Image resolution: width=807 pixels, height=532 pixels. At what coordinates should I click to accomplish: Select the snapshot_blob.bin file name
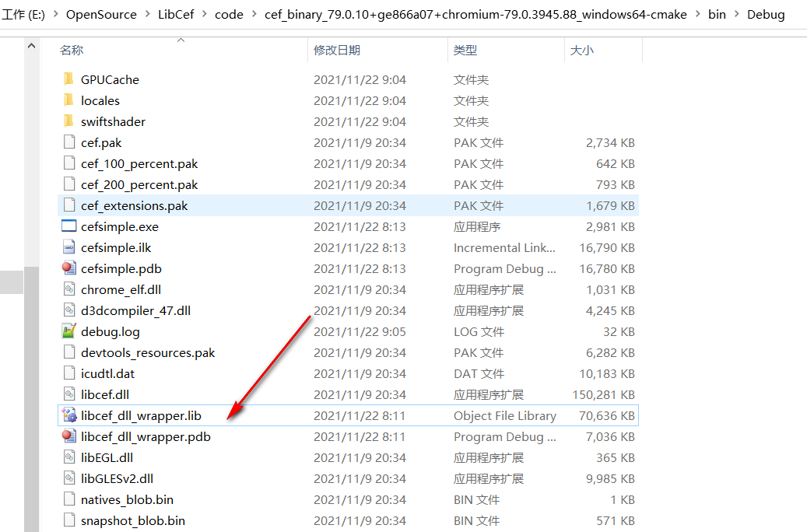[x=133, y=520]
